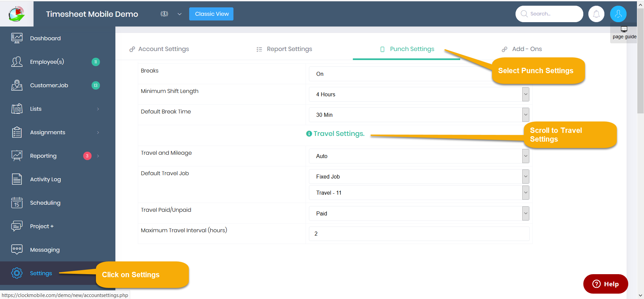The image size is (644, 299).
Task: Switch to Report Settings tab
Action: point(284,49)
